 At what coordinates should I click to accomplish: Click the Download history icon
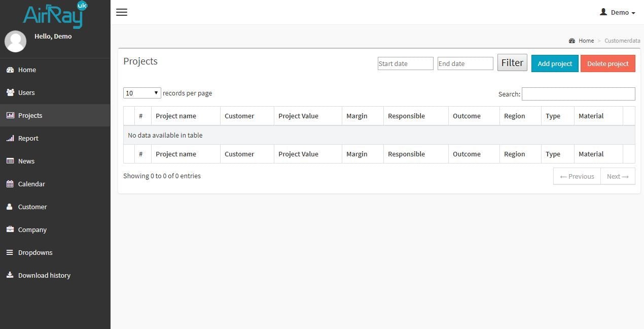click(10, 276)
